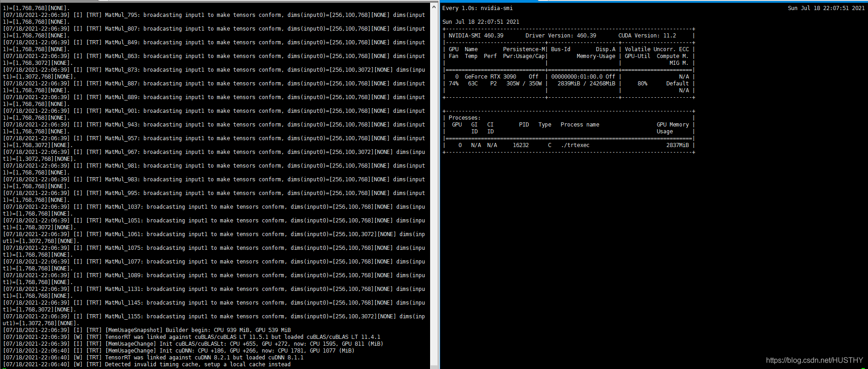This screenshot has height=369, width=868.
Task: Click 'Driver Version: 460.39'
Action: (561, 36)
